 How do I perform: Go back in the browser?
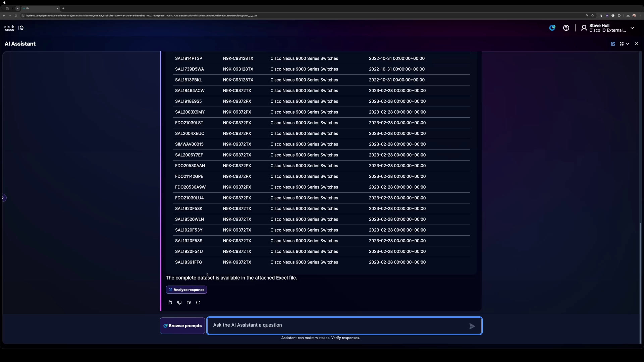tap(4, 15)
